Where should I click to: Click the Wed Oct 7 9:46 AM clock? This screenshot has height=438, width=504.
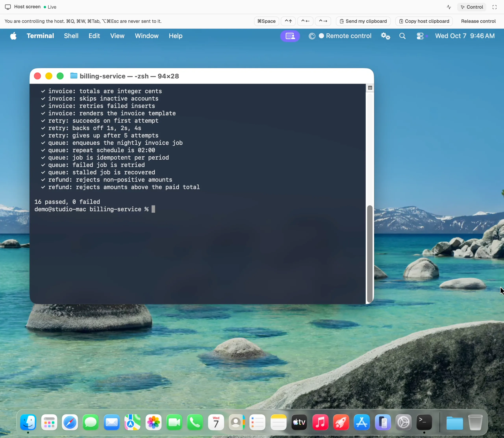465,36
